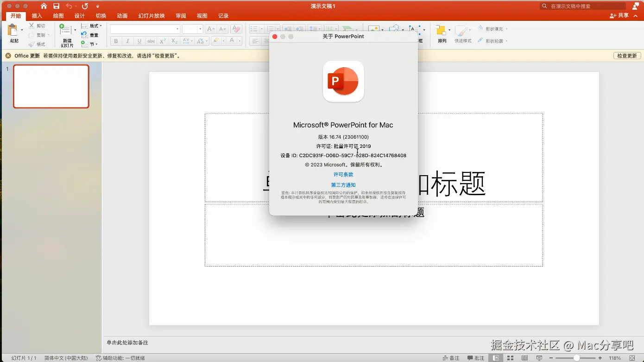Increase font size with larger A icon
This screenshot has width=644, height=362.
click(x=211, y=29)
